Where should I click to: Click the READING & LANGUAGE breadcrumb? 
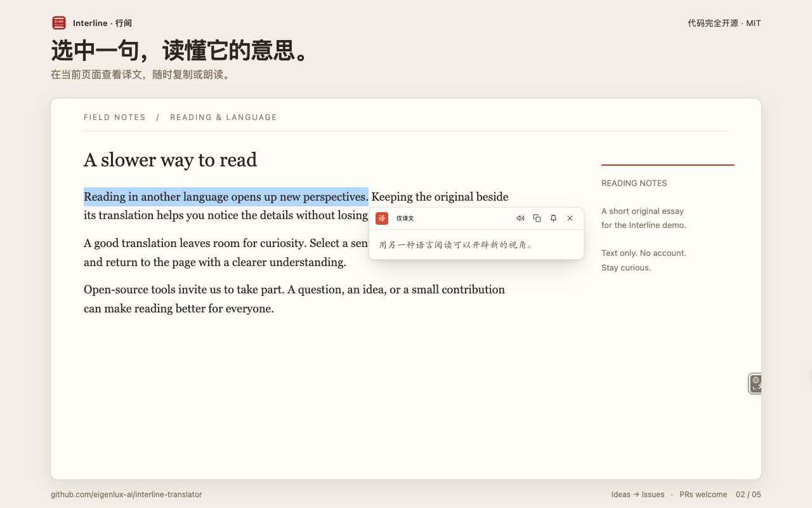(223, 117)
